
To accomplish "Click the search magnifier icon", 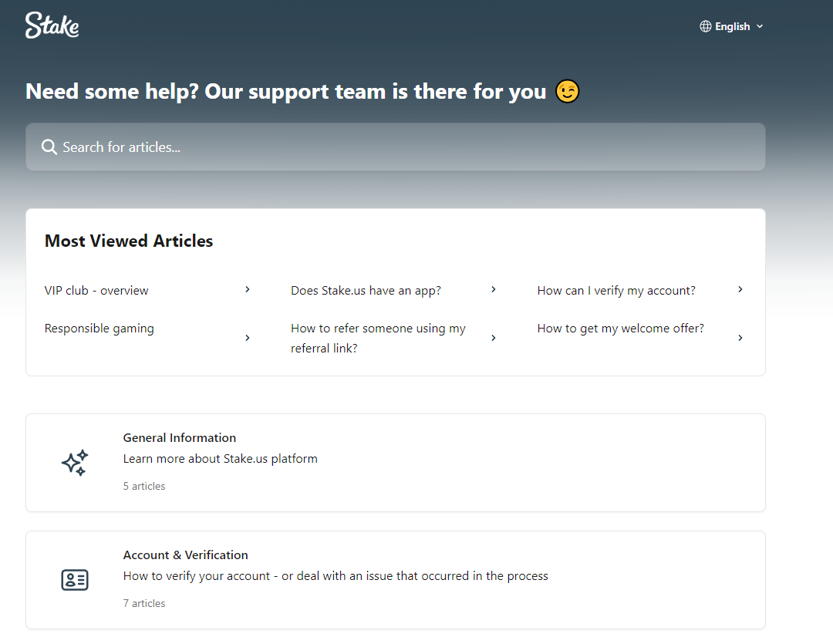I will point(49,147).
